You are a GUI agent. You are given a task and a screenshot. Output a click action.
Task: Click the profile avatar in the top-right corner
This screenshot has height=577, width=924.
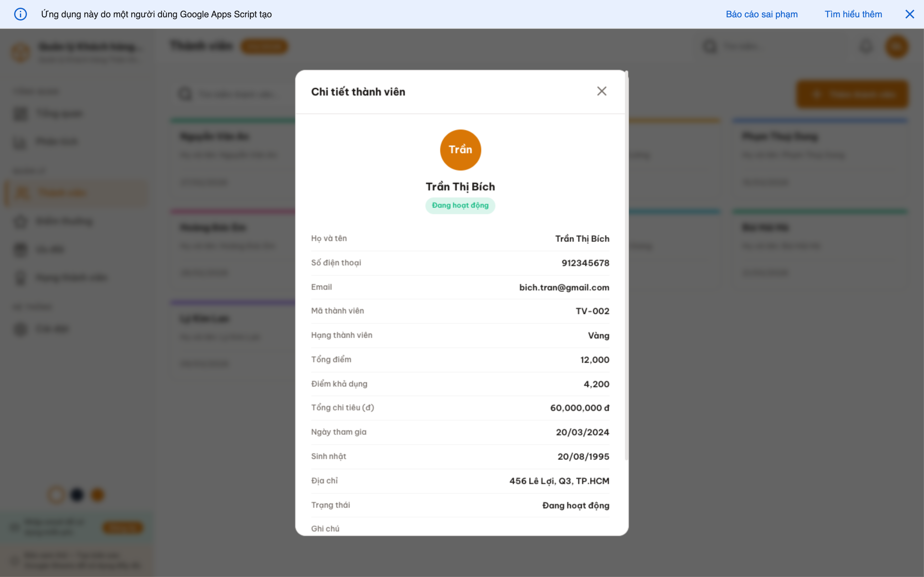click(897, 46)
